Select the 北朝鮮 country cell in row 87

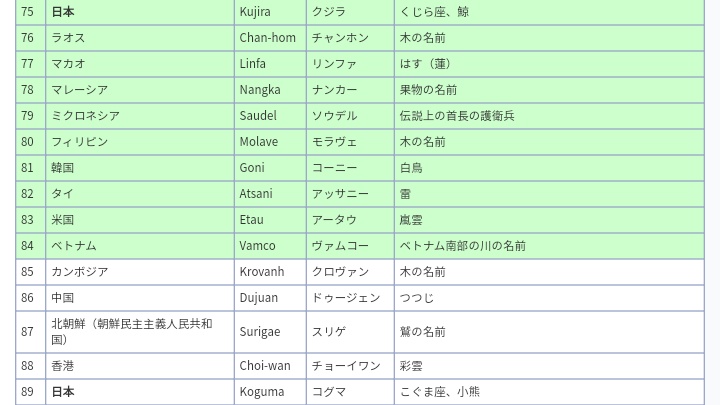pyautogui.click(x=140, y=332)
